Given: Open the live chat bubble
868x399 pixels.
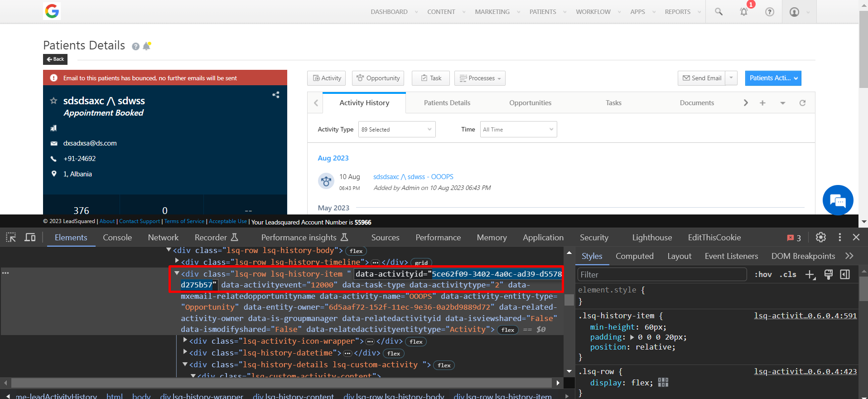Looking at the screenshot, I should click(x=838, y=200).
